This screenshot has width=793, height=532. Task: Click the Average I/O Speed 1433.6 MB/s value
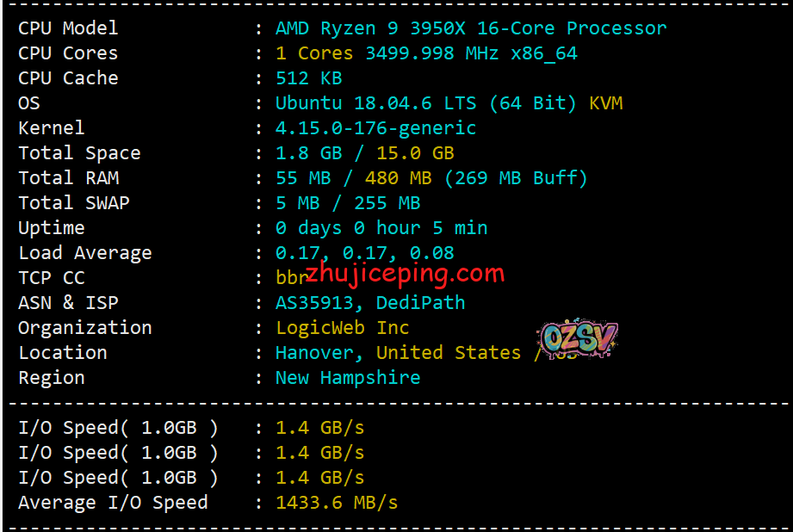pos(337,503)
